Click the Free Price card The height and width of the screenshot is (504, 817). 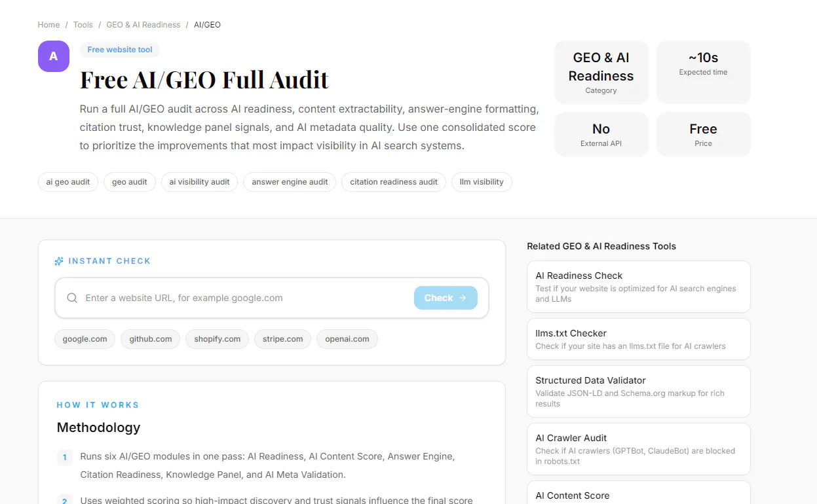[704, 134]
